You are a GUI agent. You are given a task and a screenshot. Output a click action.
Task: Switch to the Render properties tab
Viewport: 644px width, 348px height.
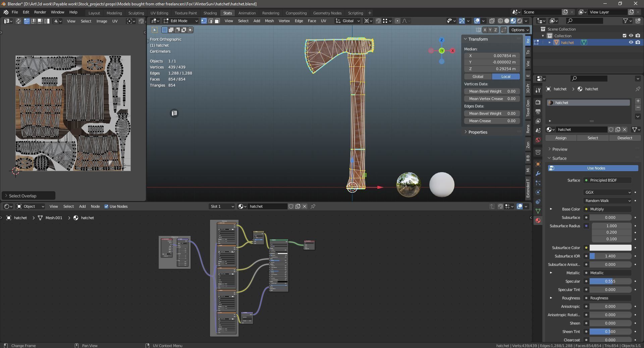[x=538, y=102]
